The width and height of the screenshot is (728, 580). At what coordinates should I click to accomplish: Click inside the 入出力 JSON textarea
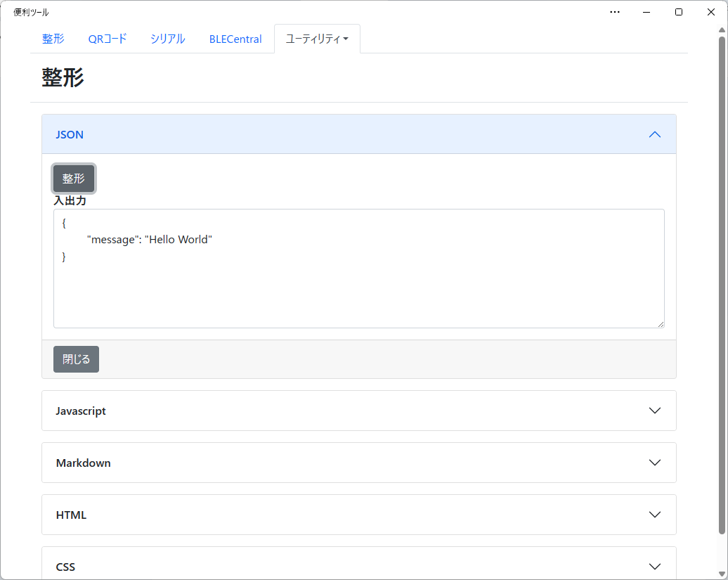tap(359, 269)
